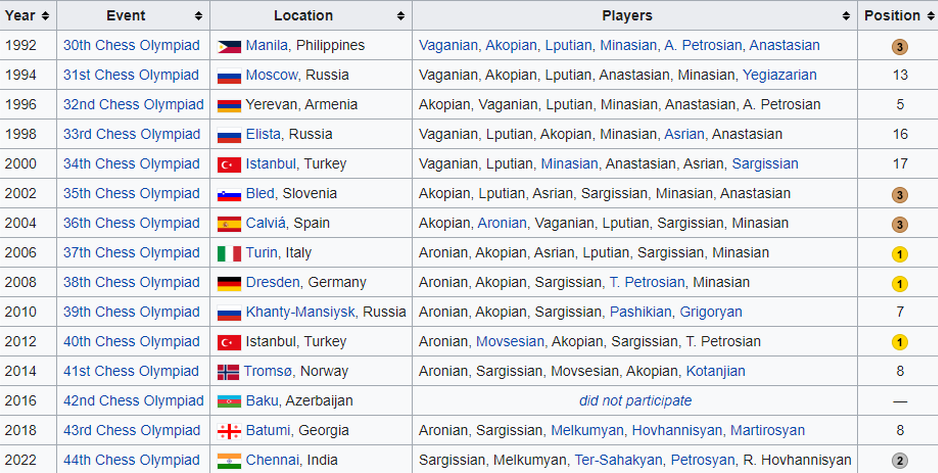Click the gold medal in 2006 row
The height and width of the screenshot is (473, 938).
coord(899,254)
